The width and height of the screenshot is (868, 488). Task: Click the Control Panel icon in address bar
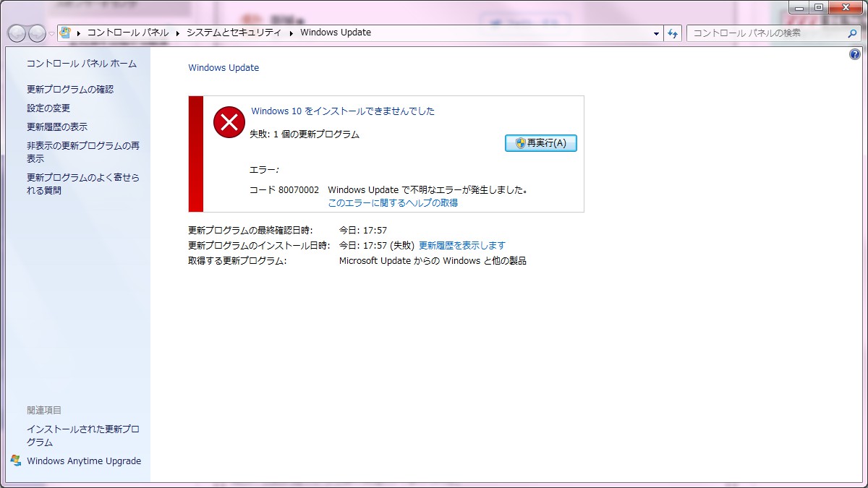pos(65,33)
